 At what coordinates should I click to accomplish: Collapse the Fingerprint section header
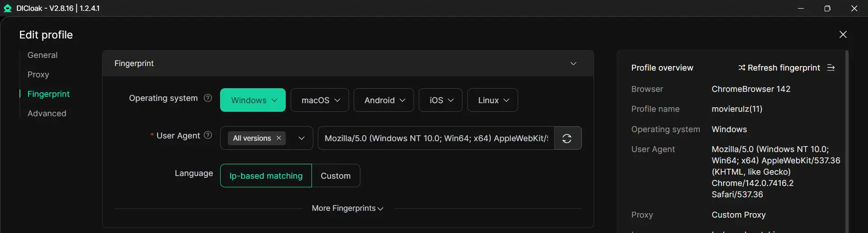[x=573, y=64]
